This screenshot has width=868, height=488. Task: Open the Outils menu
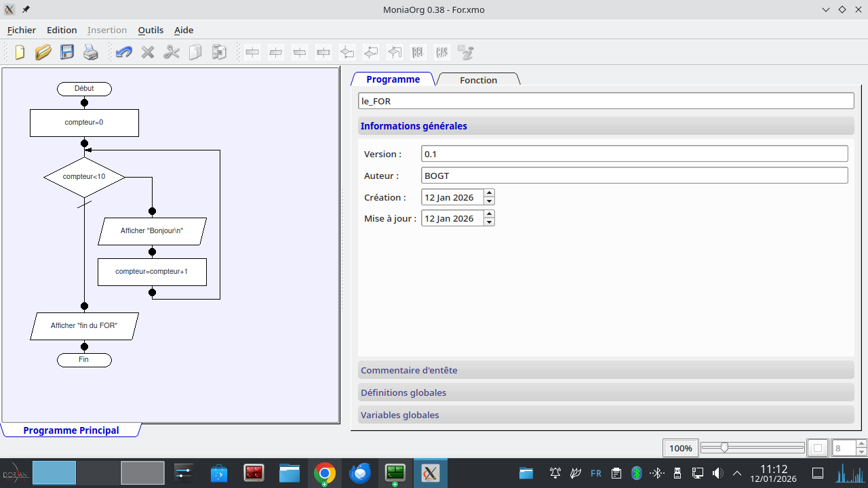point(151,30)
